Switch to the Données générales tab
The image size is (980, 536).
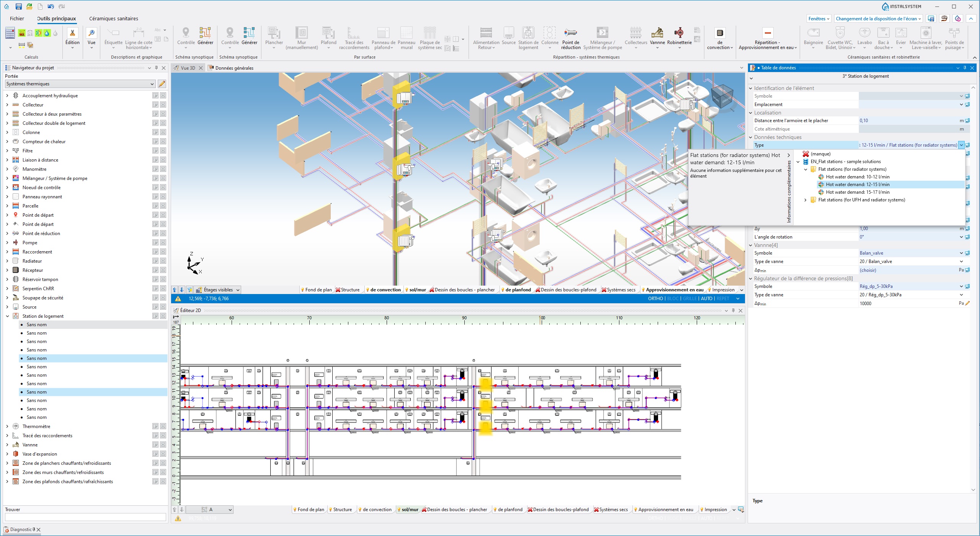tap(234, 68)
